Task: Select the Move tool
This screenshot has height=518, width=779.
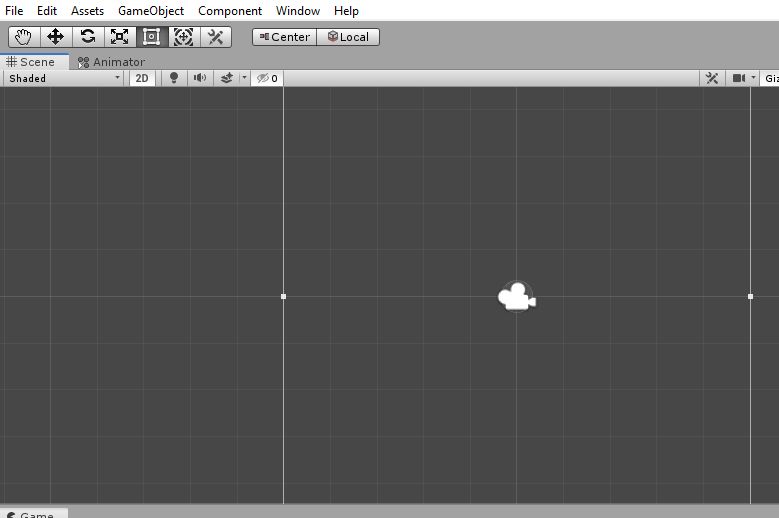Action: [x=56, y=37]
